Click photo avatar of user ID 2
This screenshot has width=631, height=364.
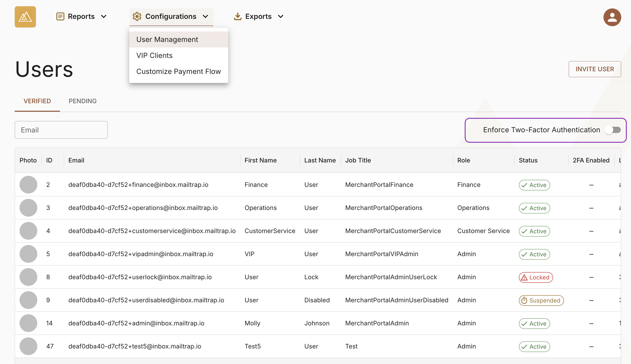[28, 185]
